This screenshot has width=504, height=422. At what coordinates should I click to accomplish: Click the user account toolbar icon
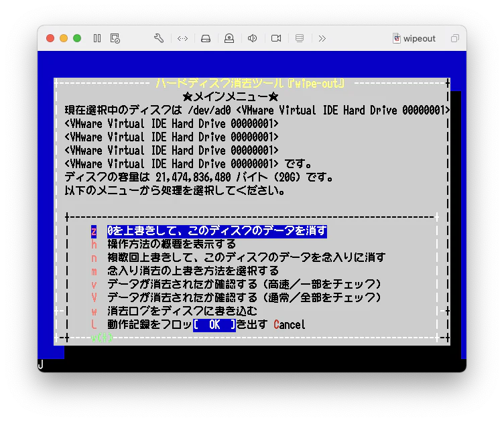tap(229, 39)
